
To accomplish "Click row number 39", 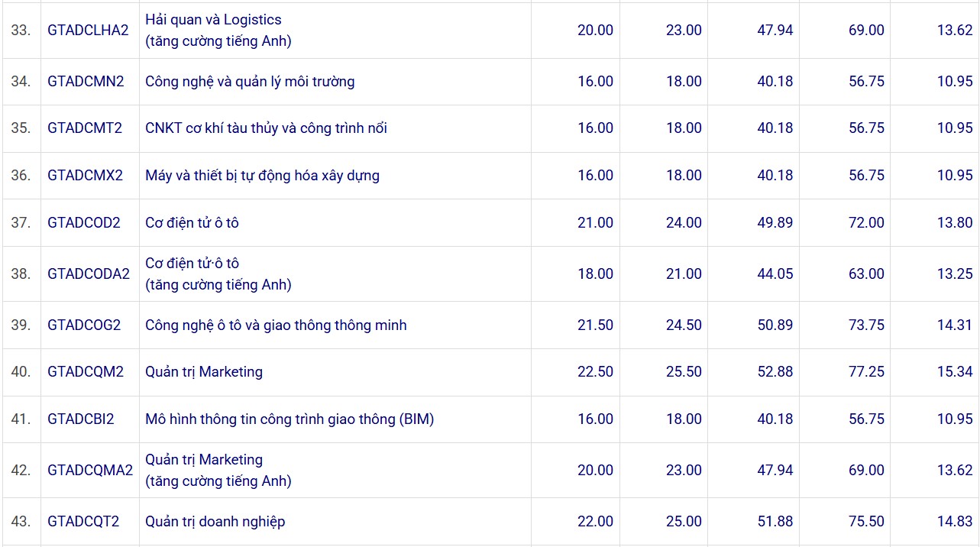I will [x=21, y=325].
